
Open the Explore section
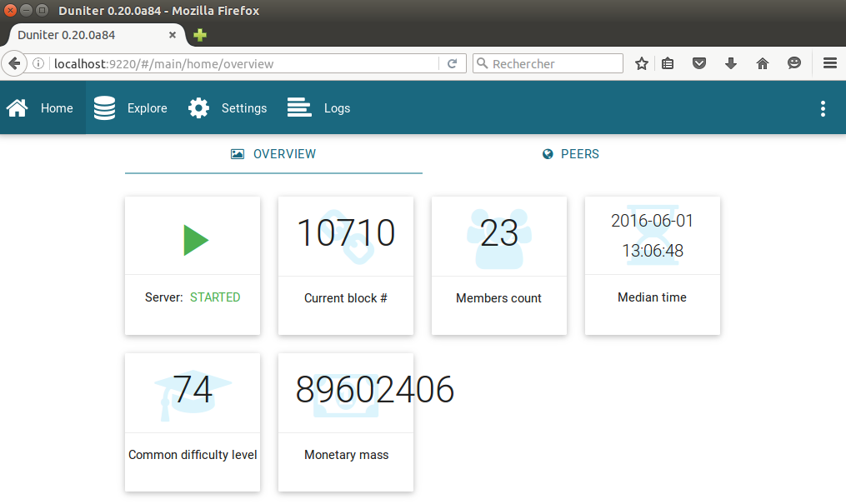click(131, 107)
